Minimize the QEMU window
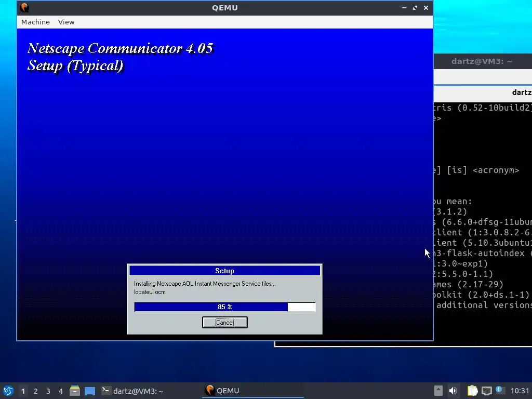Viewport: 532px width, 399px height. click(404, 7)
